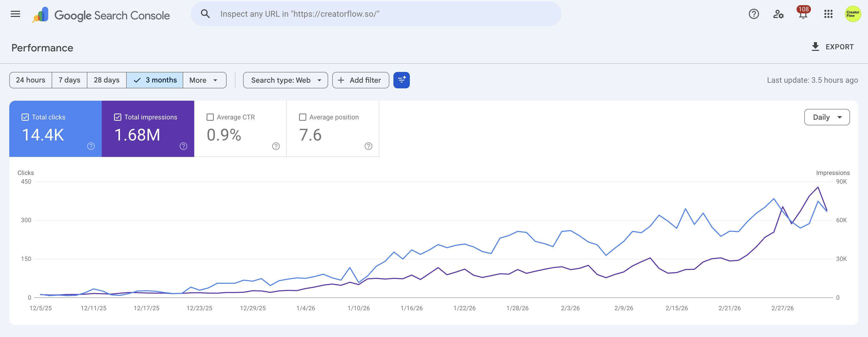Click the Inspect any URL search field
The image size is (868, 337).
376,14
